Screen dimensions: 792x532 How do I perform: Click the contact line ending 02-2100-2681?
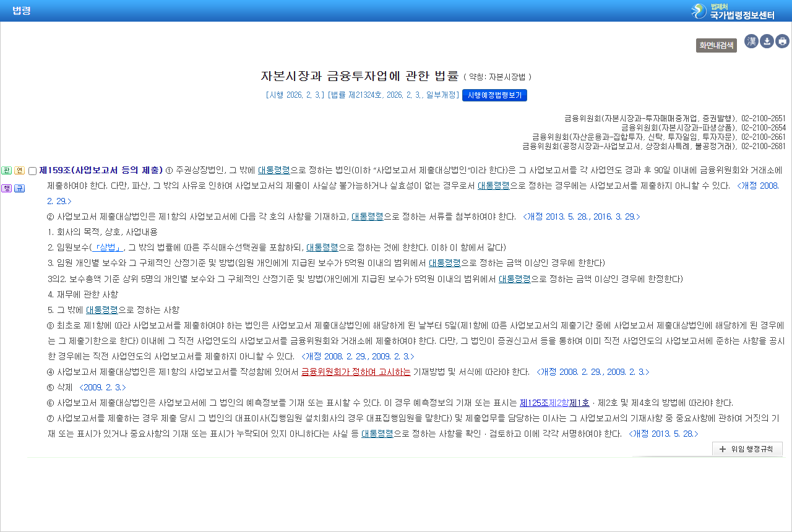[654, 146]
